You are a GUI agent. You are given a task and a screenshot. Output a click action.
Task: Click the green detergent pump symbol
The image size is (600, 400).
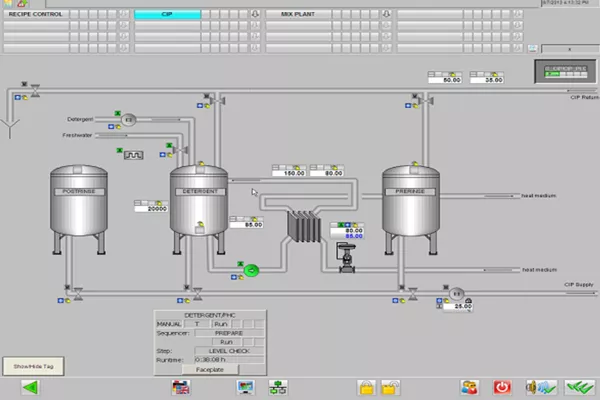(251, 269)
